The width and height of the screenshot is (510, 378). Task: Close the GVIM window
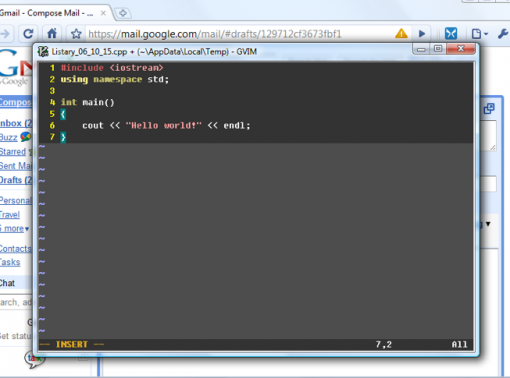point(461,49)
